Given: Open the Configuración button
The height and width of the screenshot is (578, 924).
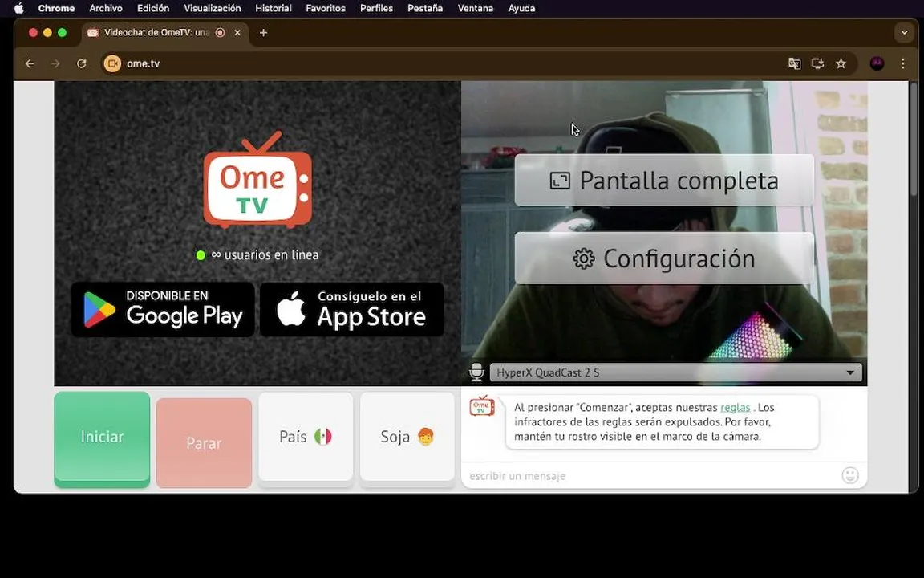Looking at the screenshot, I should pyautogui.click(x=664, y=258).
